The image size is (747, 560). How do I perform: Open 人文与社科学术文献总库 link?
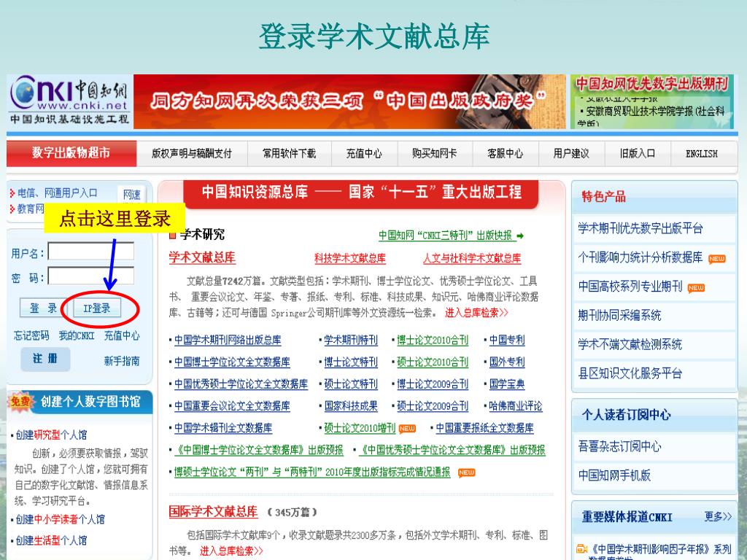[x=472, y=259]
